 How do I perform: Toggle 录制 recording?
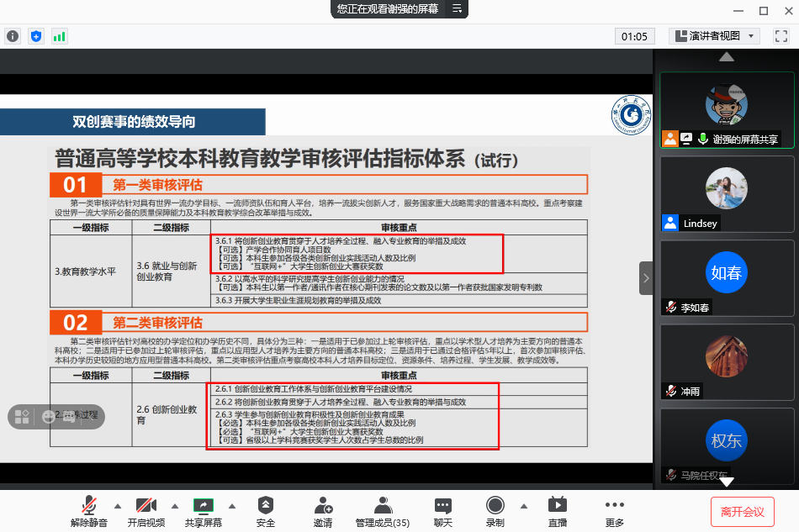[495, 511]
